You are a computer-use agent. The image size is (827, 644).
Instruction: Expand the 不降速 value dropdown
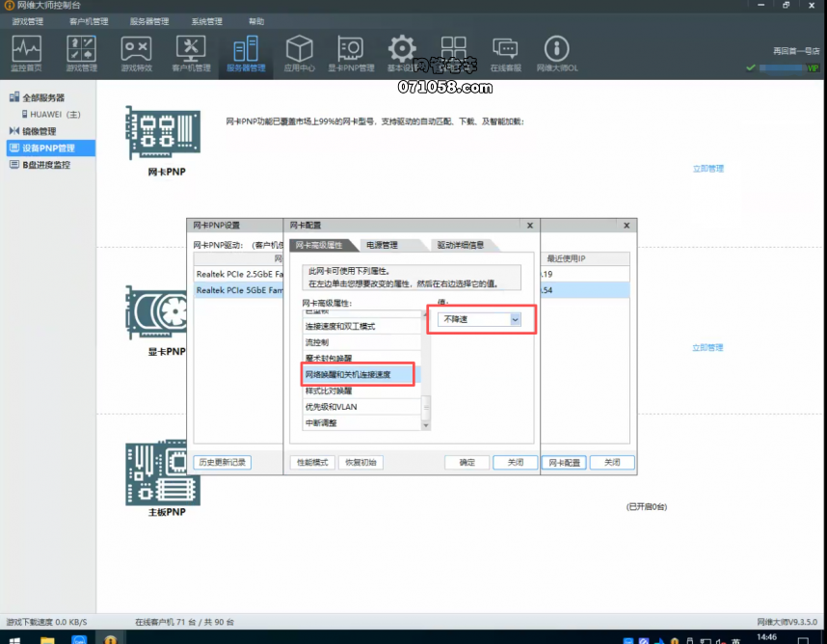(x=515, y=319)
